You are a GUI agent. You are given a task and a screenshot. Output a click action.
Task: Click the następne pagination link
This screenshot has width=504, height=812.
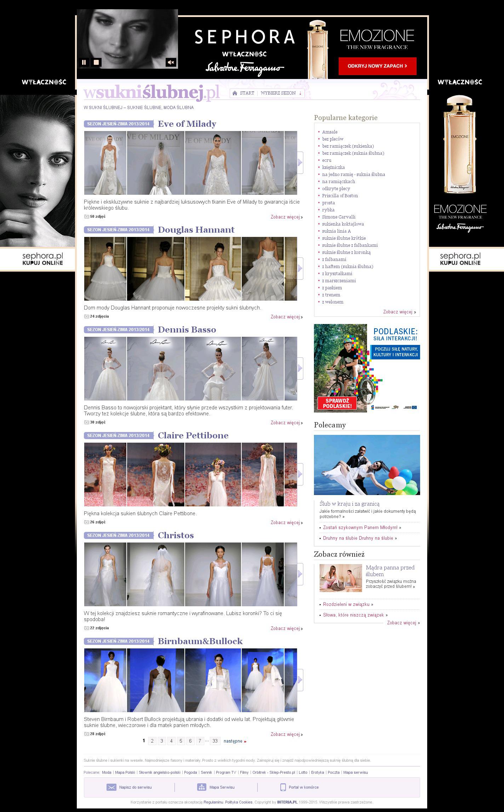pos(235,741)
